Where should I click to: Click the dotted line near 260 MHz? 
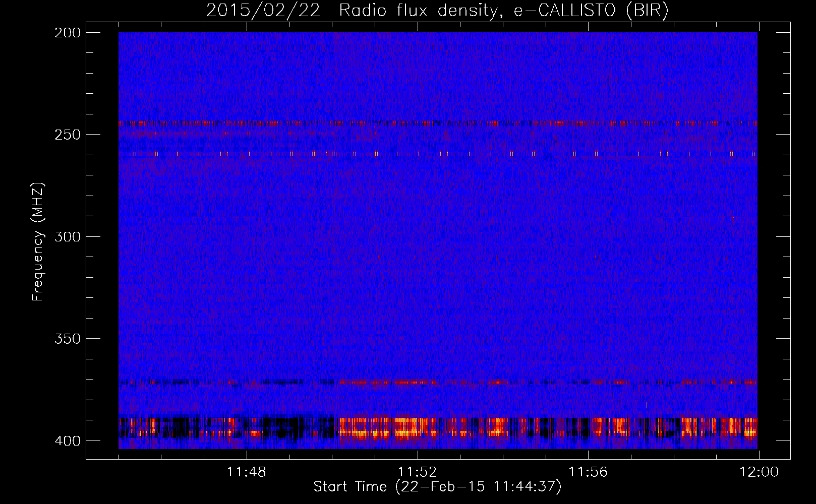(438, 153)
